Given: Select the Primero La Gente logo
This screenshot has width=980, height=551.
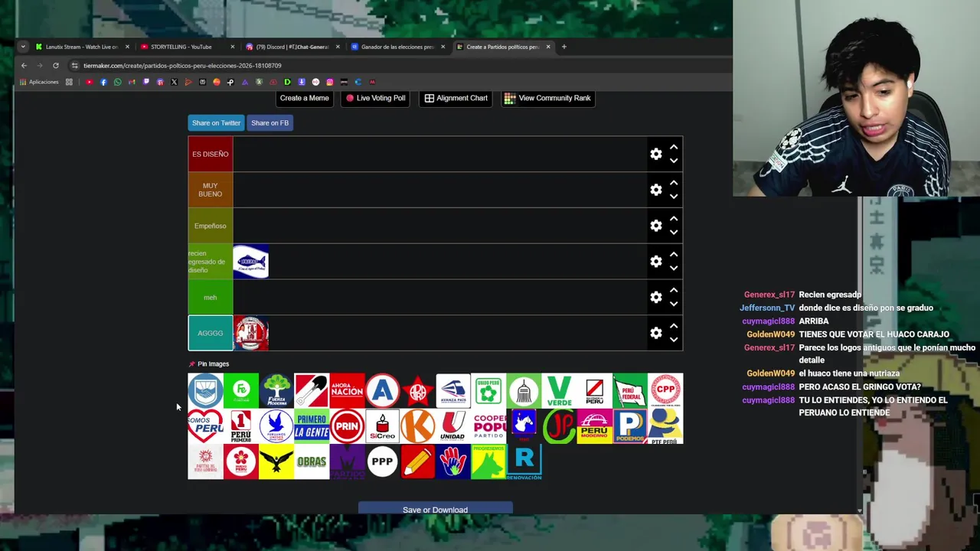Looking at the screenshot, I should coord(312,426).
